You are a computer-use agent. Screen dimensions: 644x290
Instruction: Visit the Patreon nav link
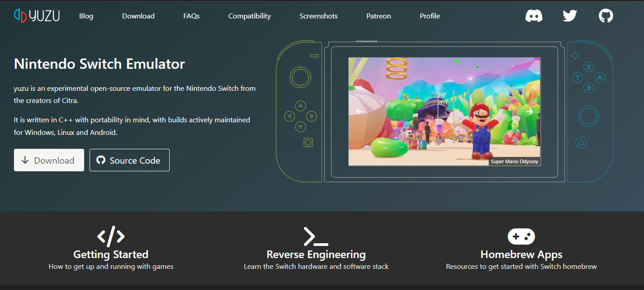pos(378,16)
